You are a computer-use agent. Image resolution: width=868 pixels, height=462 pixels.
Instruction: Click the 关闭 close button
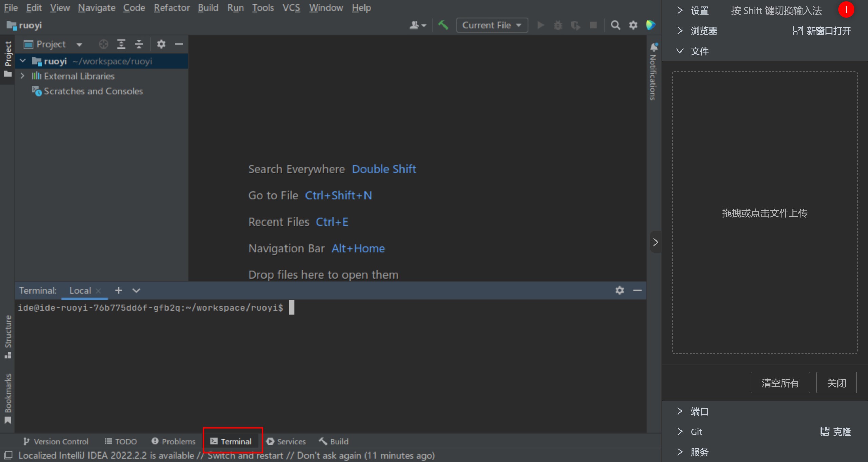[x=836, y=383]
